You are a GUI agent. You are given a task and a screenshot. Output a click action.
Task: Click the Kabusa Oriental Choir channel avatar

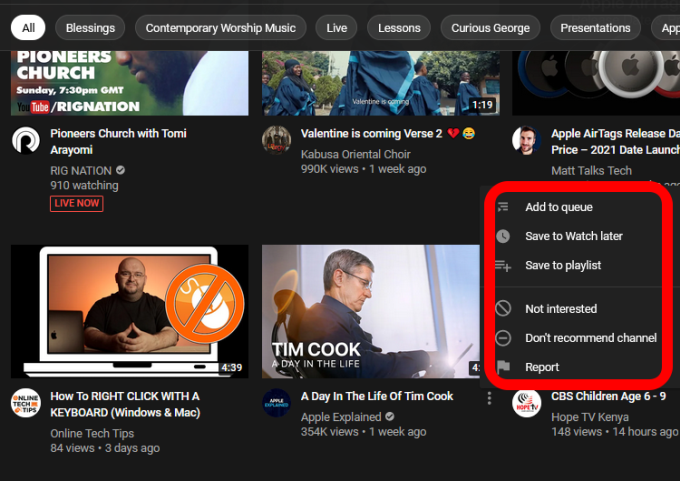click(277, 140)
